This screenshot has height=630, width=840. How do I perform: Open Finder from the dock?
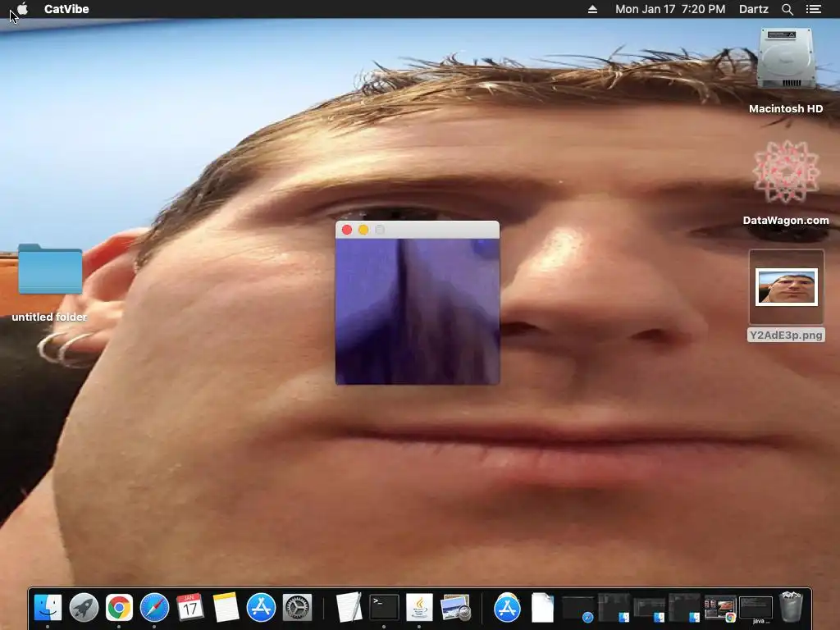click(x=48, y=608)
